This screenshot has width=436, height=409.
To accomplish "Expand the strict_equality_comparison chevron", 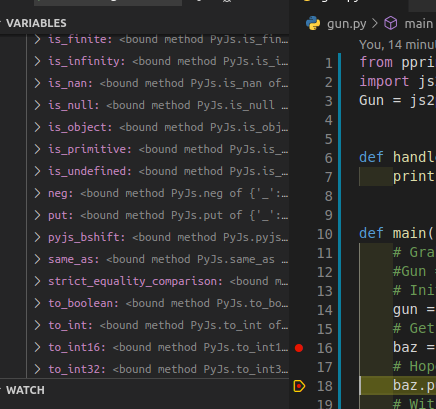I will pyautogui.click(x=37, y=281).
